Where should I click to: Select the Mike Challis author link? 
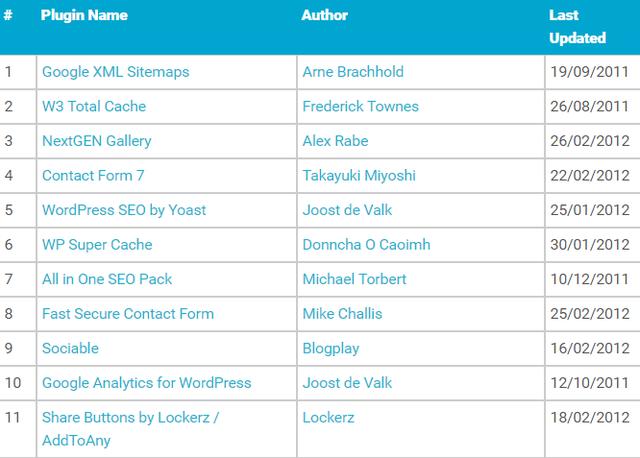point(342,313)
